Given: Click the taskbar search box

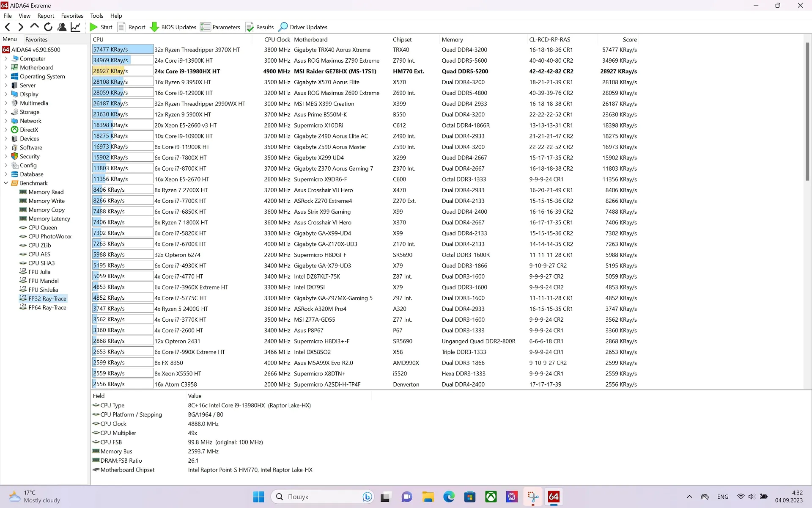Looking at the screenshot, I should 323,497.
